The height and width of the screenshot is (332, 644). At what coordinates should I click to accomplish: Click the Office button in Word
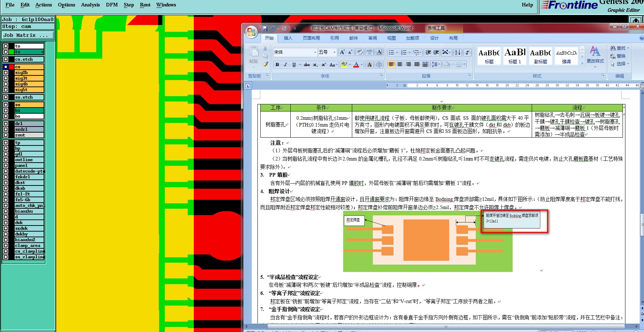pyautogui.click(x=251, y=32)
